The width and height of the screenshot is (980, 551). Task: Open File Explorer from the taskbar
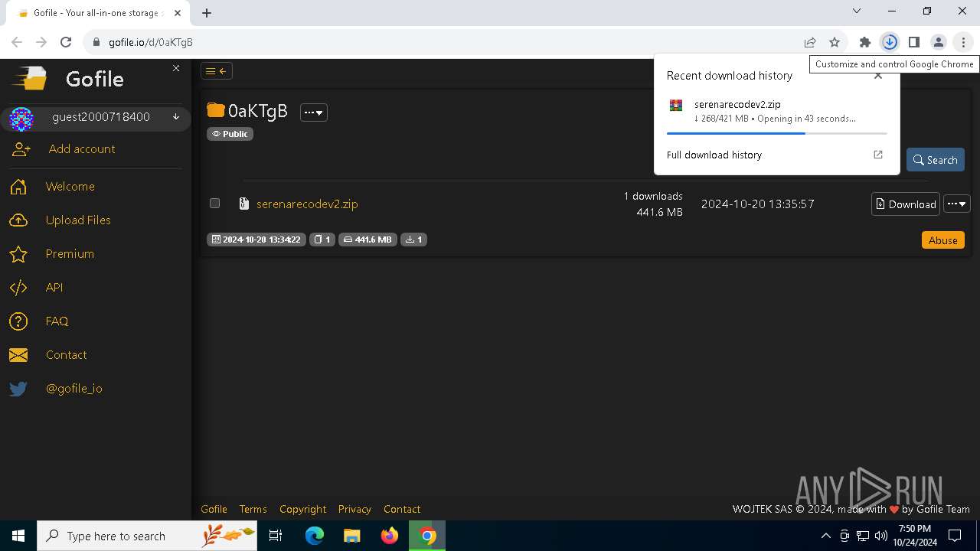351,536
